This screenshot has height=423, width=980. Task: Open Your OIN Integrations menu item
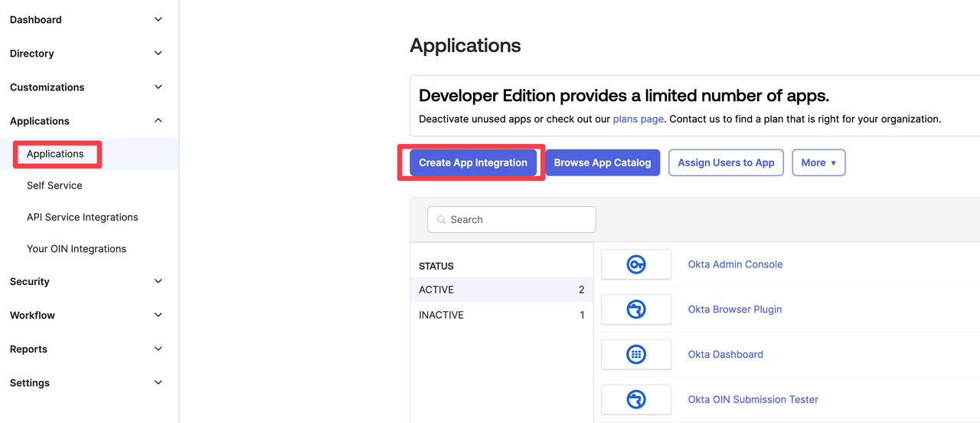pos(77,249)
